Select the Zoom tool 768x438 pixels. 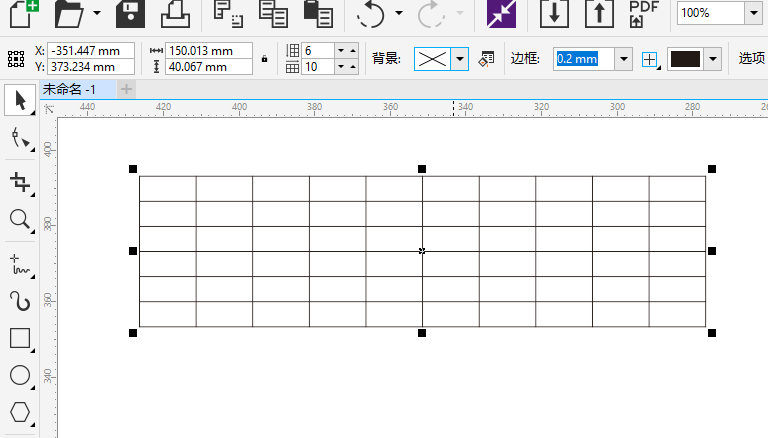pos(20,219)
